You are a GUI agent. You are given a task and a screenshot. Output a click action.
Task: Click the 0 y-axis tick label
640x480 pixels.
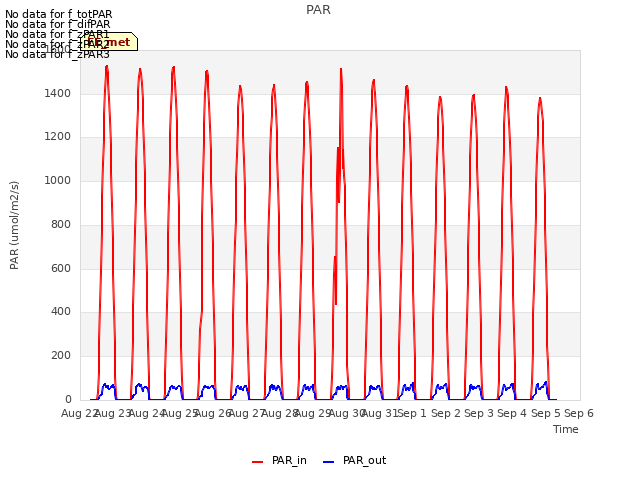pos(68,399)
